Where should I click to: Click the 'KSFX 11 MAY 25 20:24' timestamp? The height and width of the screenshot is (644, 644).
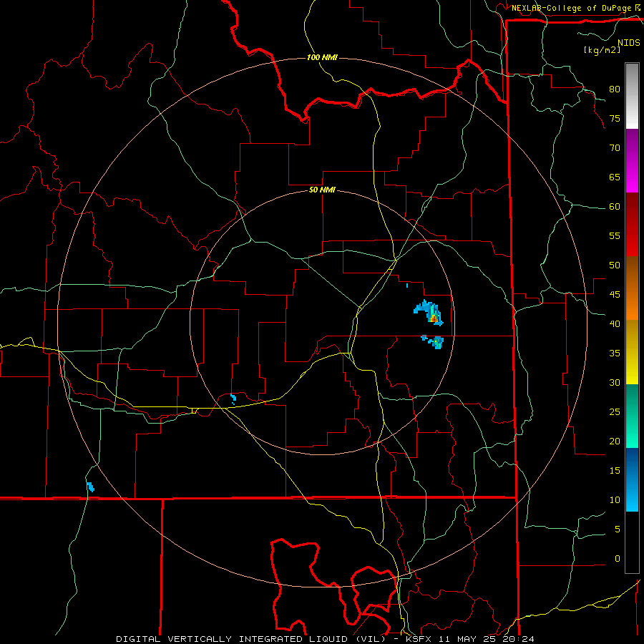pyautogui.click(x=470, y=639)
